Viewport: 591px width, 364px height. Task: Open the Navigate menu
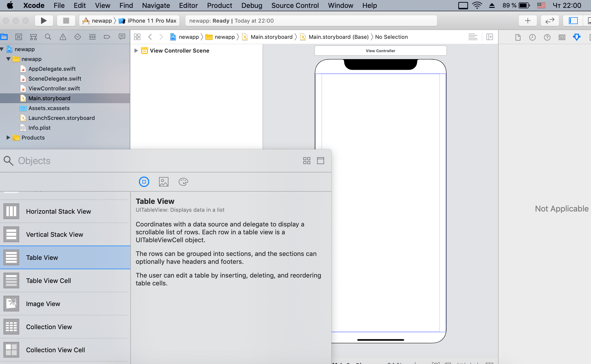click(x=156, y=5)
